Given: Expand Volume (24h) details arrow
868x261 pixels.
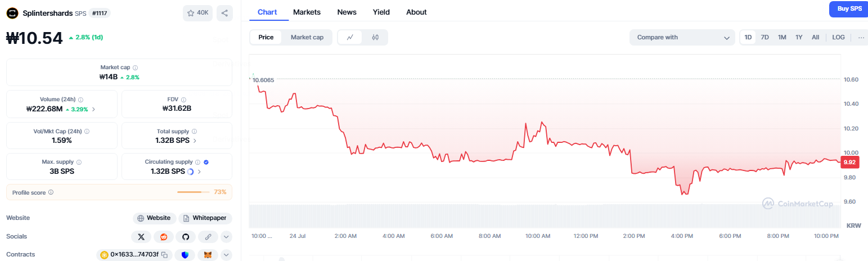Looking at the screenshot, I should 93,109.
